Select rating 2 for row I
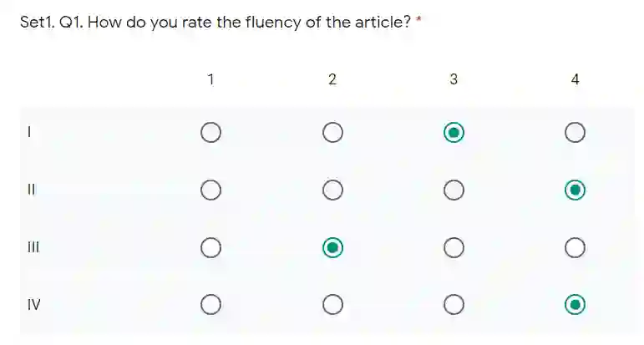The image size is (644, 345). (x=332, y=133)
